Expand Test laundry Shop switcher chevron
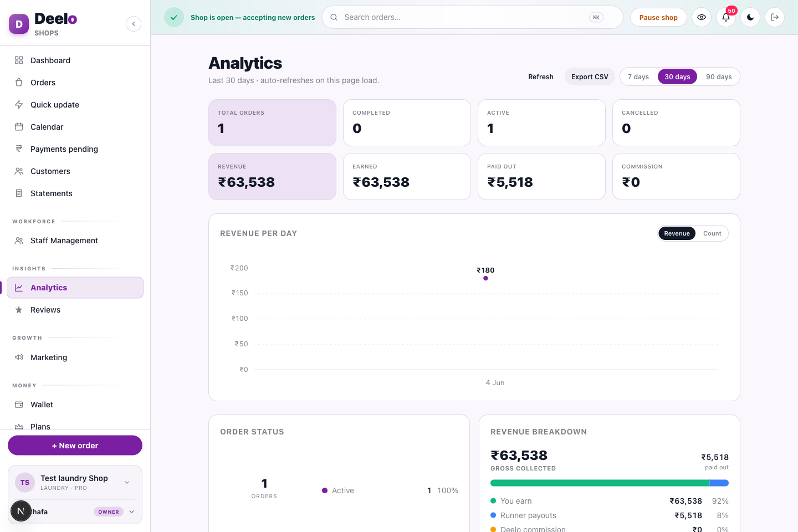 (x=127, y=483)
